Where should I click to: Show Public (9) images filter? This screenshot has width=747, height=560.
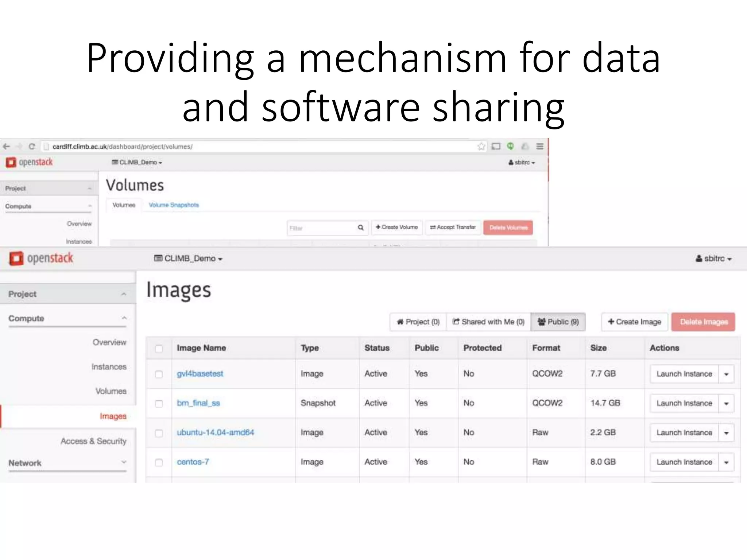pyautogui.click(x=558, y=322)
